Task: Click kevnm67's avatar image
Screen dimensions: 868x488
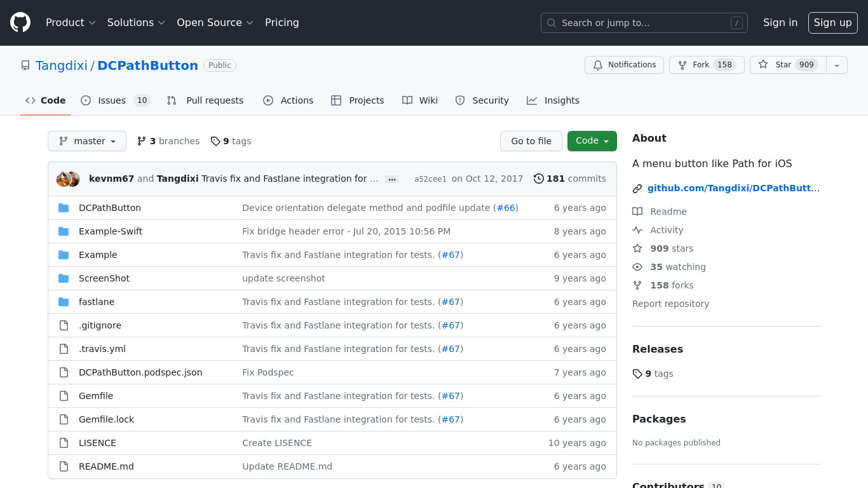Action: pyautogui.click(x=63, y=179)
